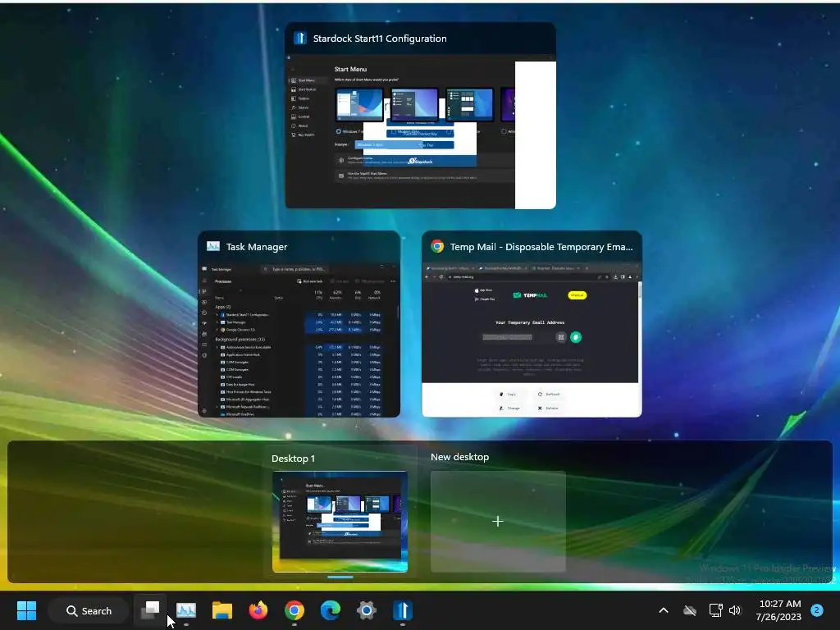Add a new desktop with the plus tile

(498, 521)
